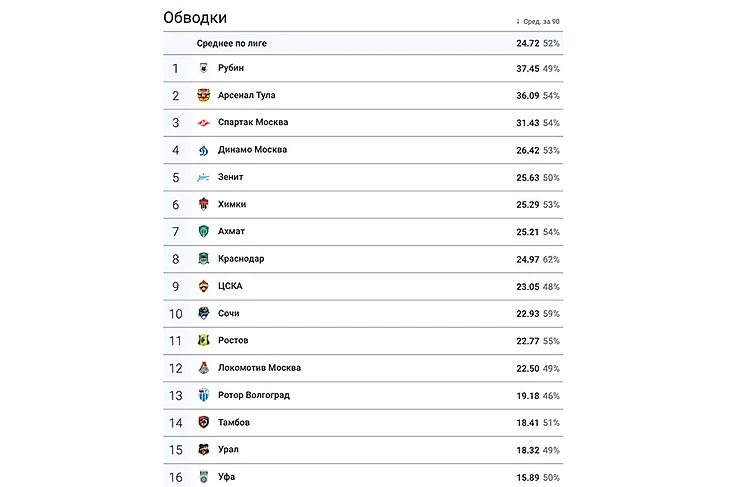Screen dimensions: 730x487
Task: Click Rubin's 37.45 average value
Action: (x=525, y=68)
